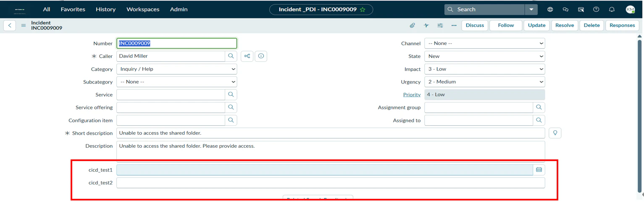Click the Number field
Screen dimensions: 644x203
click(177, 43)
